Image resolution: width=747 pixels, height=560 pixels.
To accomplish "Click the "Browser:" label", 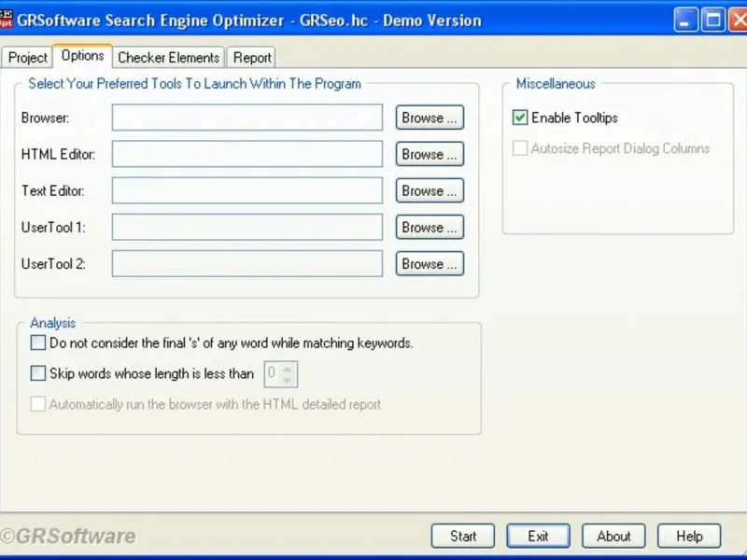I will 45,118.
